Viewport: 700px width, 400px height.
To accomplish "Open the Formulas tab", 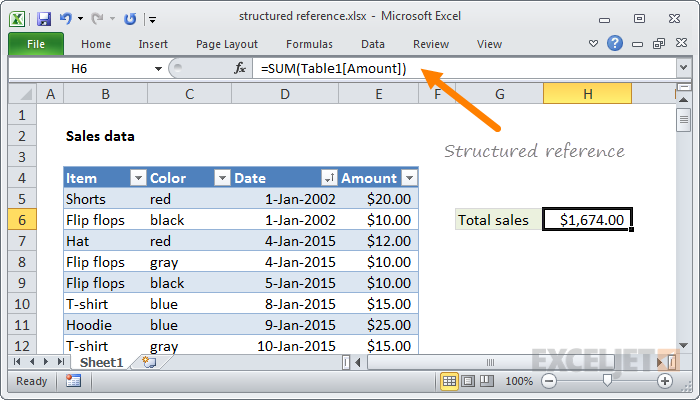I will click(309, 44).
